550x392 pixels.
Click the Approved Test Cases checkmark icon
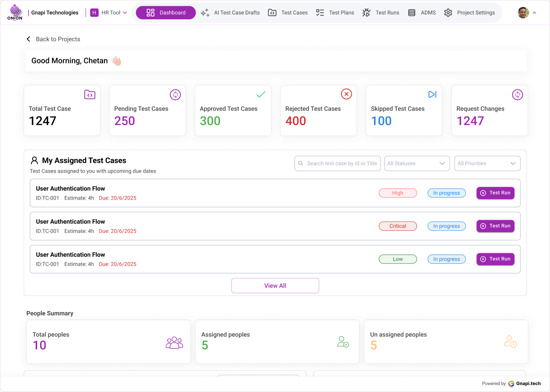[261, 95]
